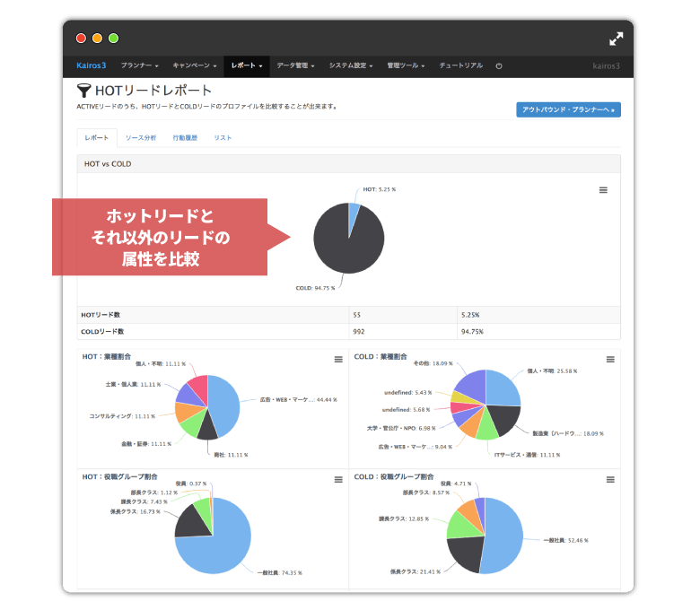Open the HOT vs COLD chart hamburger menu
Image resolution: width=700 pixels, height=610 pixels.
point(603,190)
